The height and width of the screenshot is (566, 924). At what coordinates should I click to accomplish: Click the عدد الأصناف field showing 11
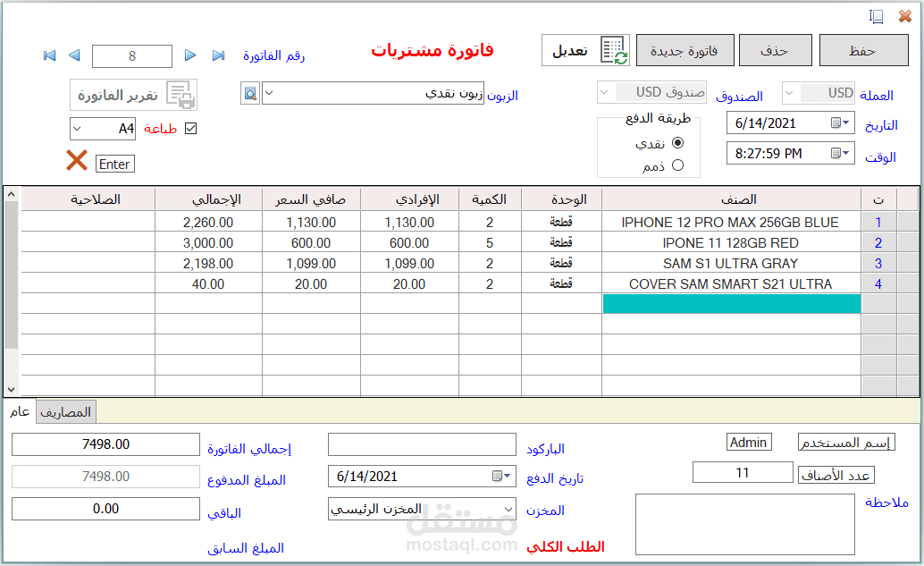(x=743, y=472)
